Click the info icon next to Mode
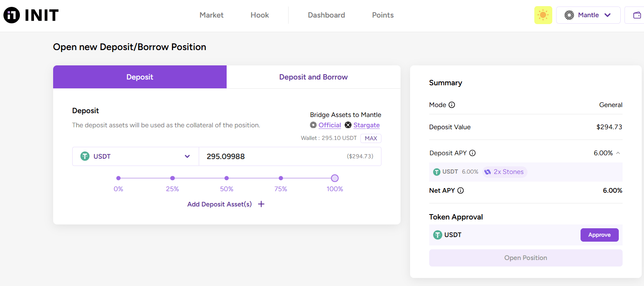Image resolution: width=644 pixels, height=286 pixels. [x=452, y=105]
